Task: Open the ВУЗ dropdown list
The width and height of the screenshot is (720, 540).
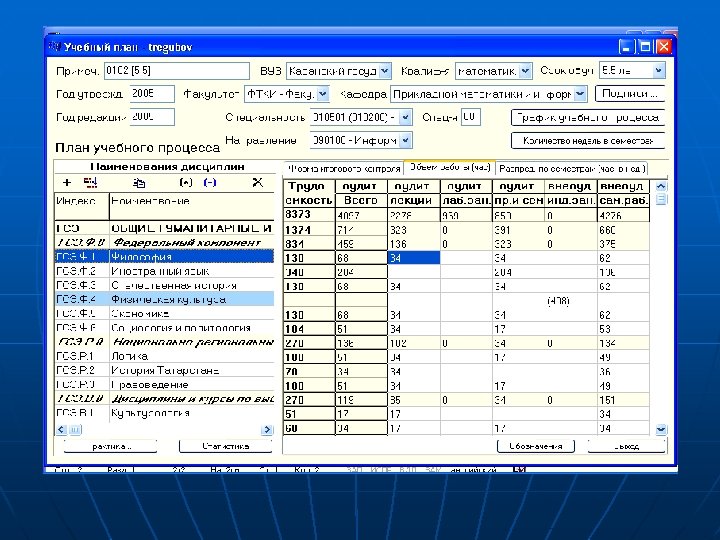Action: 384,71
